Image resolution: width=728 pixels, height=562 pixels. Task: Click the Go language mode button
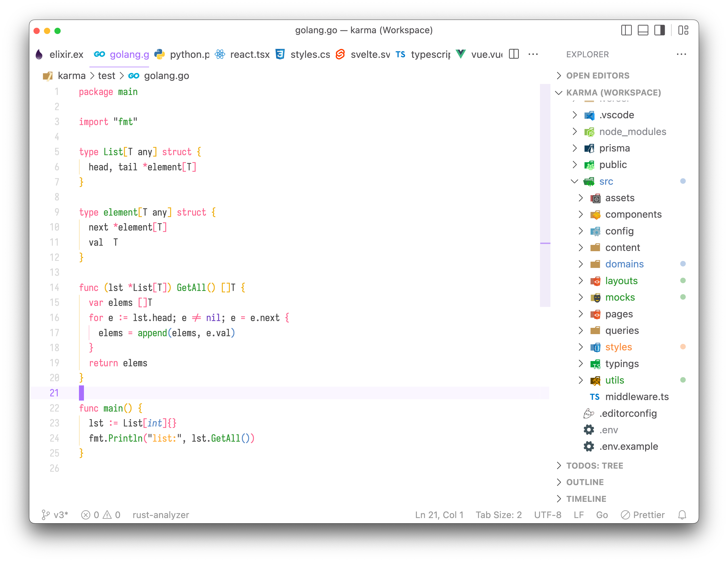tap(602, 515)
